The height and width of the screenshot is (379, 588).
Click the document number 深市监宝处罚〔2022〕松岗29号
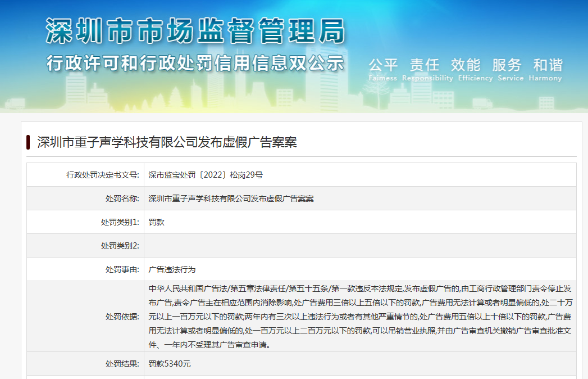click(x=206, y=175)
